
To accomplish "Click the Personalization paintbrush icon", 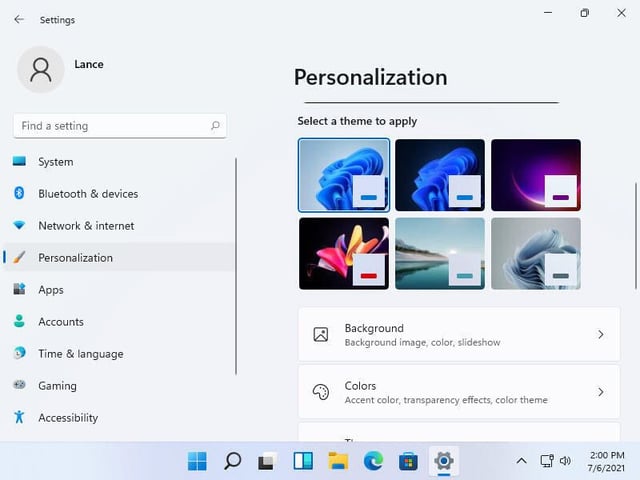I will click(x=19, y=257).
